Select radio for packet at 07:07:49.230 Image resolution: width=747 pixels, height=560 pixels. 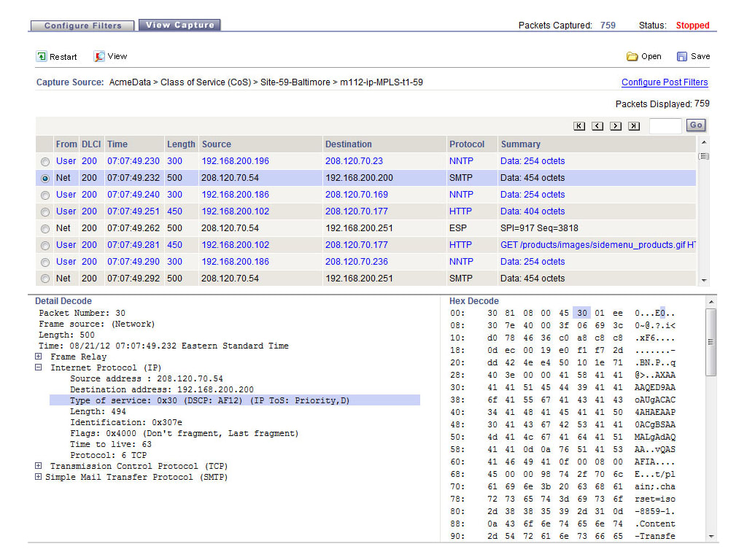pyautogui.click(x=45, y=162)
